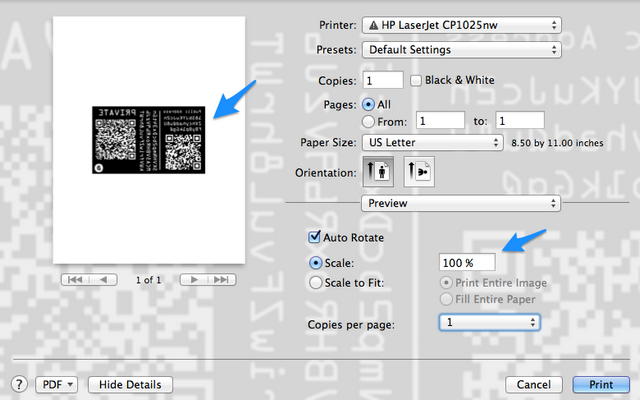
Task: Select landscape orientation icon
Action: [x=419, y=171]
